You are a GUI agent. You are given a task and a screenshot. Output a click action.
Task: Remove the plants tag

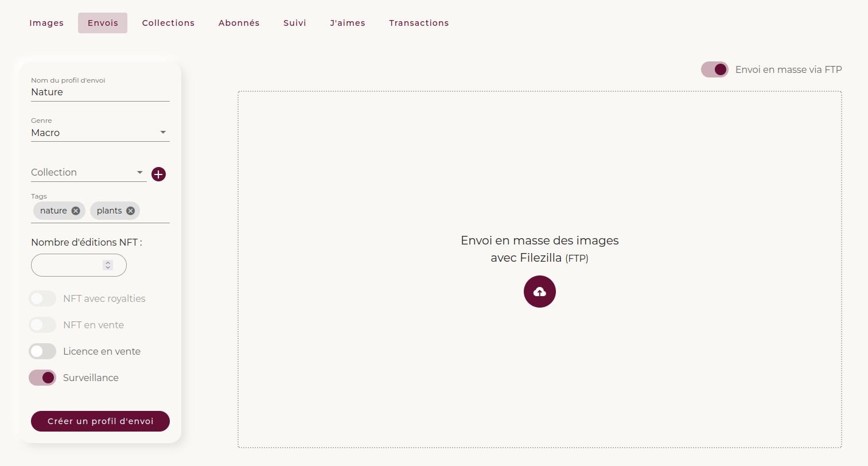click(130, 211)
